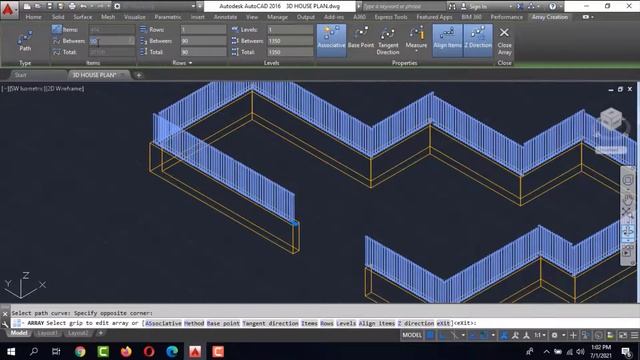Open the workspace selector dropdown in title bar
Image resolution: width=640 pixels, height=360 pixels.
click(193, 6)
